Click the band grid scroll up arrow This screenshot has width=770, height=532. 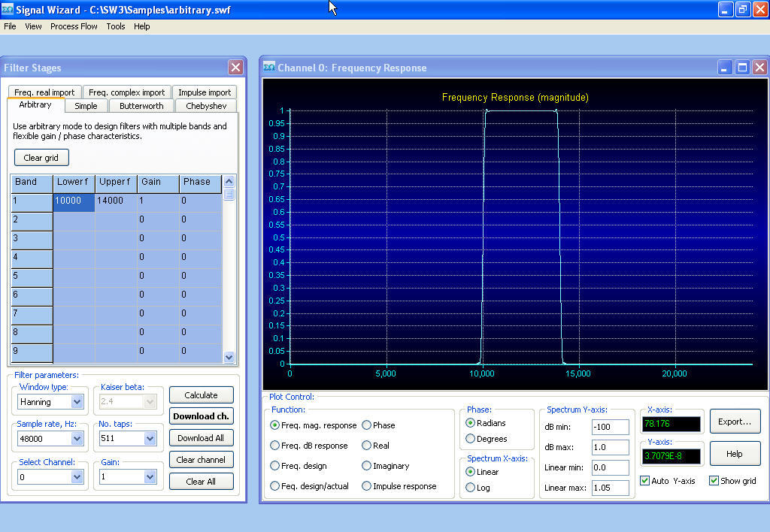tap(229, 182)
